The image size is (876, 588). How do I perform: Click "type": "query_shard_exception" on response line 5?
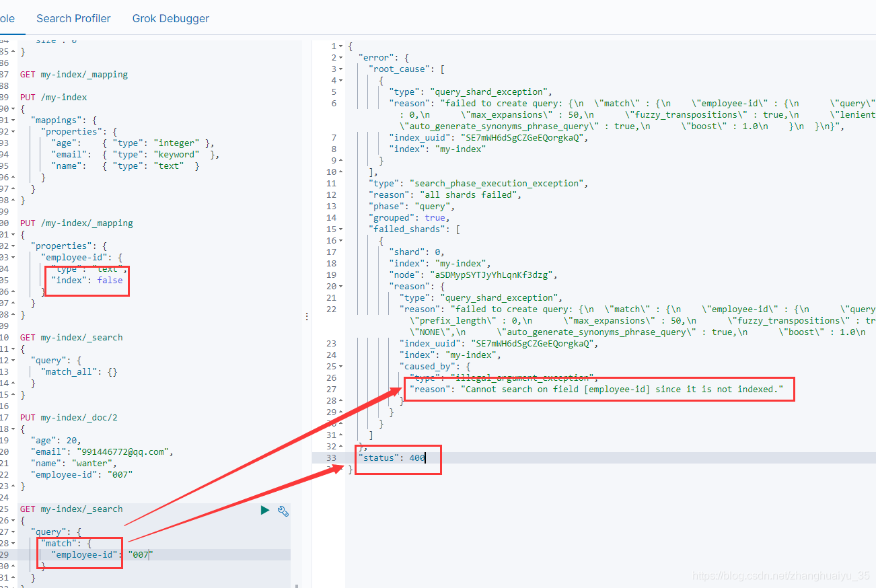[470, 91]
